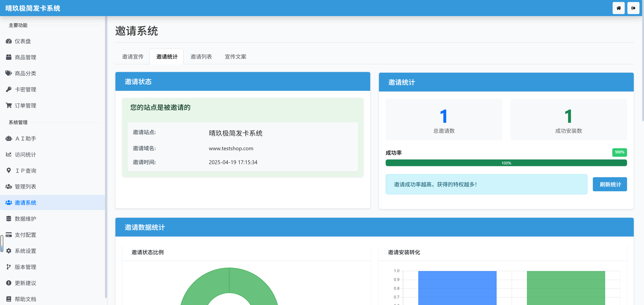Click the users icon beside 邀请系统

(x=9, y=202)
